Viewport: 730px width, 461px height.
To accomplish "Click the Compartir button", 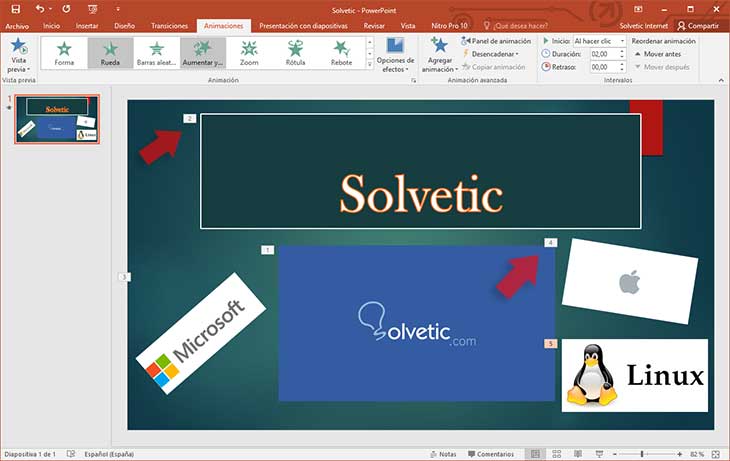I will click(698, 26).
